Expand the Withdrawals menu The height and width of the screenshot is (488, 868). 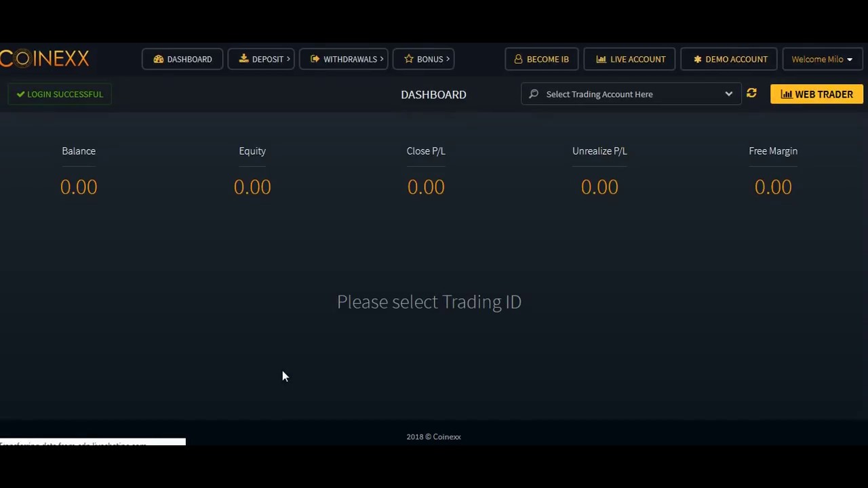344,59
